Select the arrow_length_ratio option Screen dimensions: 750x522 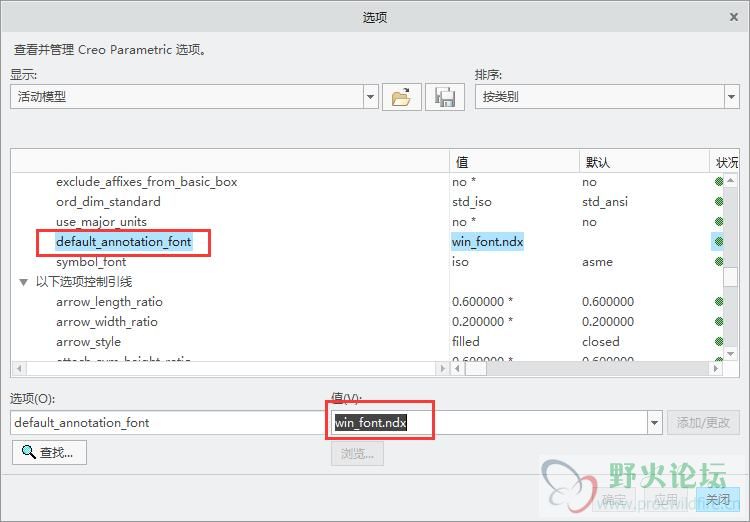(109, 302)
